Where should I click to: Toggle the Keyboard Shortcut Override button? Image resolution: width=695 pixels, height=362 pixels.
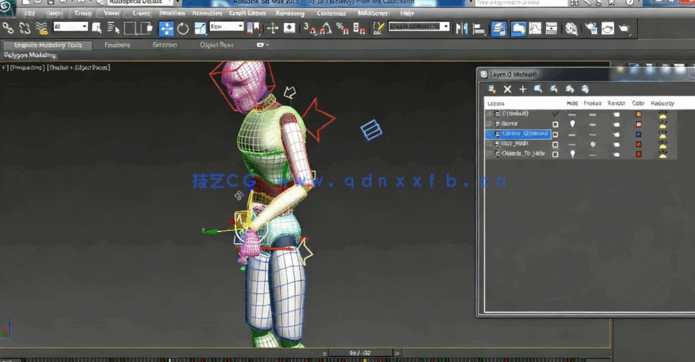click(289, 28)
